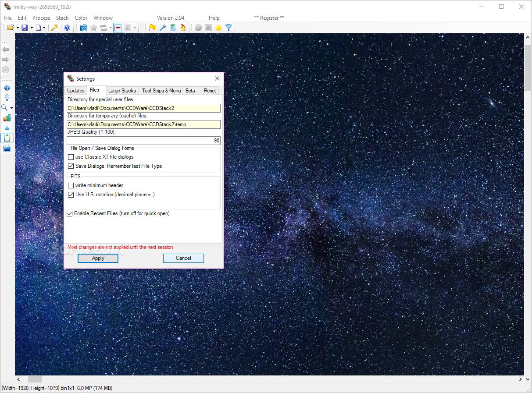Click the orange flame toolbar icon
The height and width of the screenshot is (393, 532).
183,28
